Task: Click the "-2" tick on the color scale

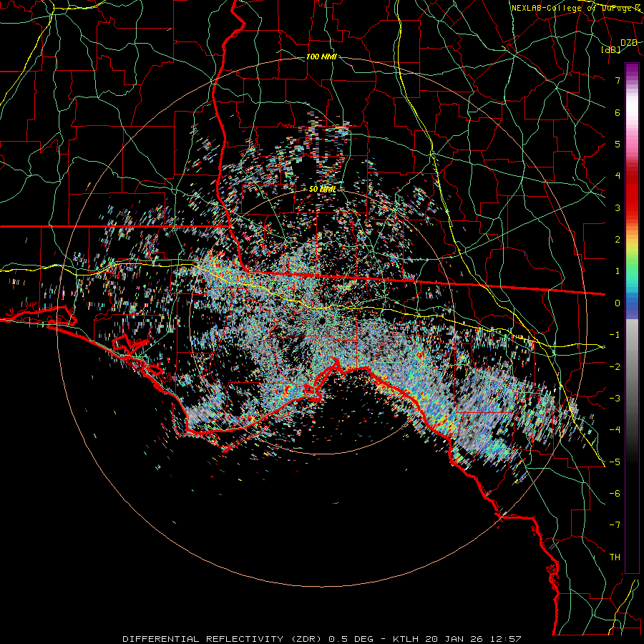Action: coord(615,367)
